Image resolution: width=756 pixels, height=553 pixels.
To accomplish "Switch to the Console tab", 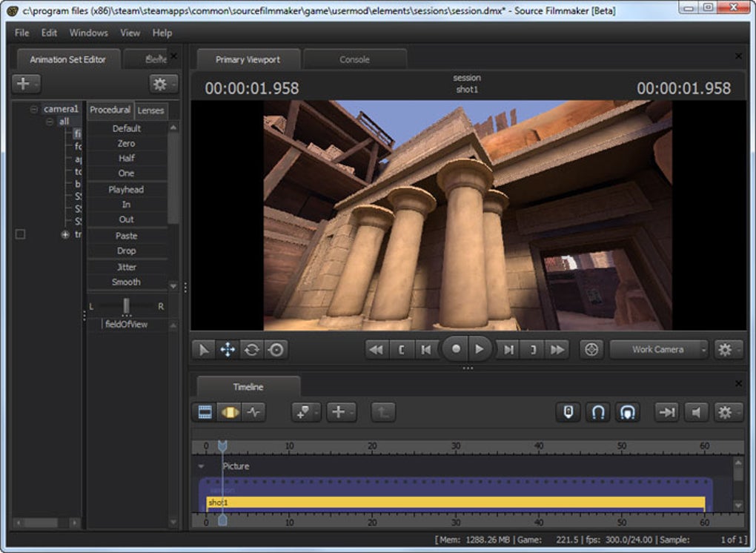I will coord(354,59).
